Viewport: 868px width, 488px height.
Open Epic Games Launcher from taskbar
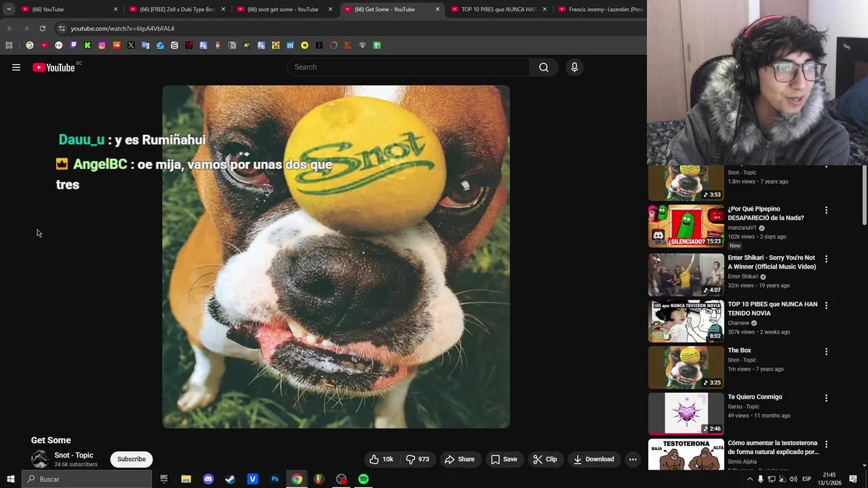164,479
